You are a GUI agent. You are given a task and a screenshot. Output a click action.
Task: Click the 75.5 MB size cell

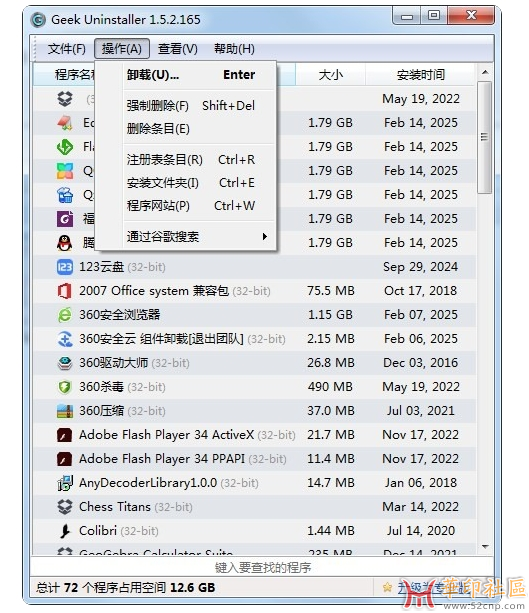331,291
